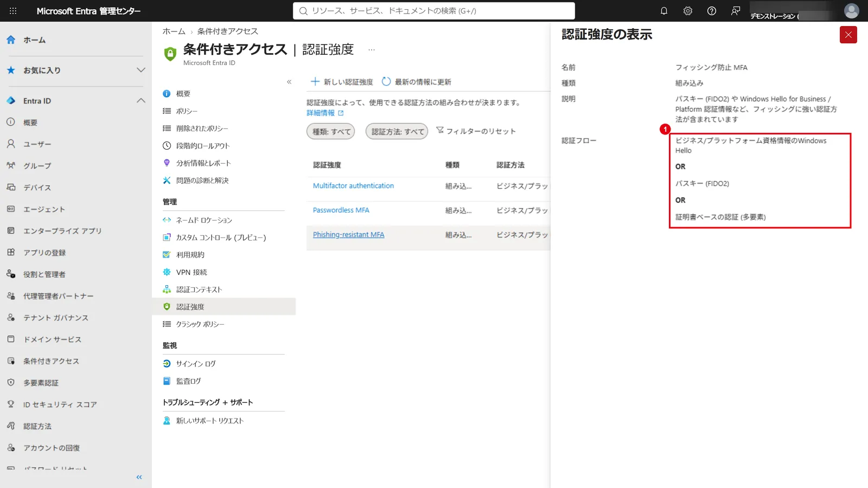Click the グループ sidebar icon
Screen dimensions: 868x488
tap(11, 166)
